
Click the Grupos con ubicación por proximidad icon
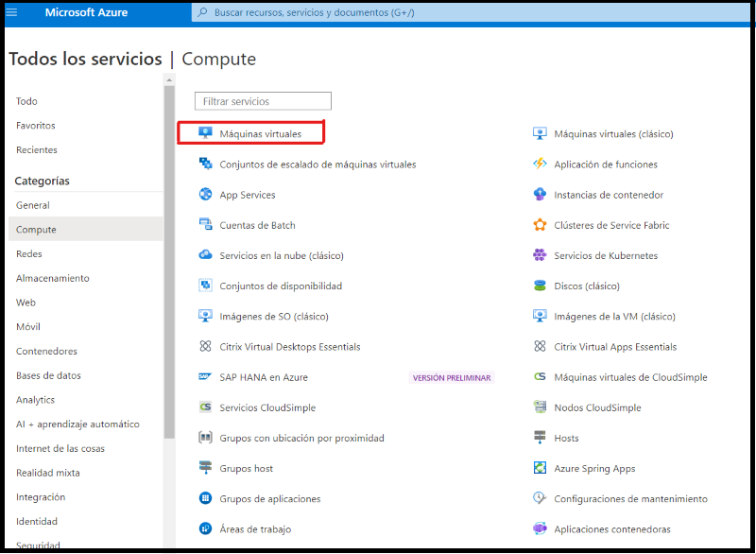coord(205,438)
